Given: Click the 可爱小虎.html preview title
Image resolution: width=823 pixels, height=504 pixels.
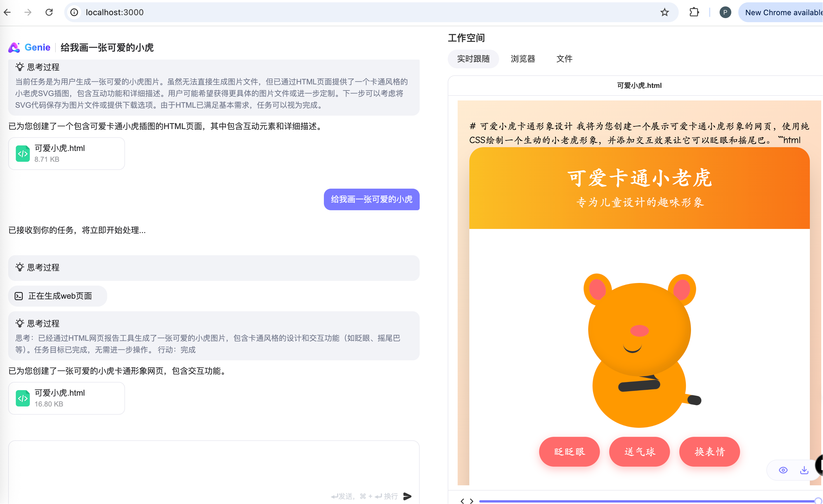Looking at the screenshot, I should tap(639, 86).
